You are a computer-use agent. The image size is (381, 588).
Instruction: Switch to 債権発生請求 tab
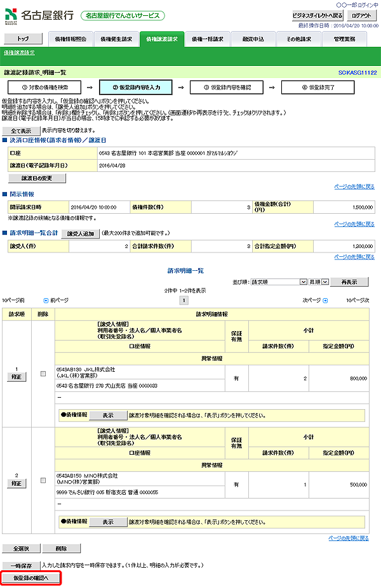[116, 39]
